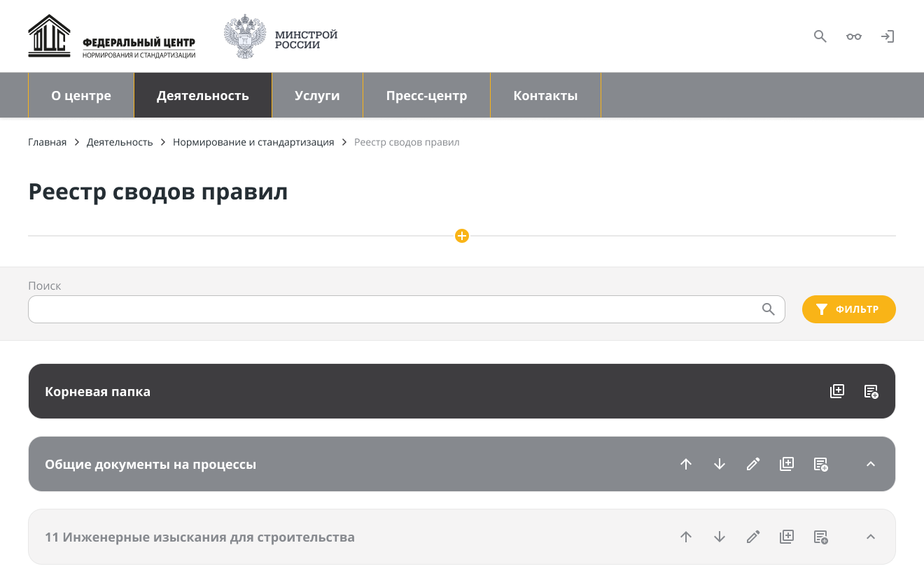Screen dimensions: 924x571
Task: Click magnifier icon inside Поиск field
Action: click(x=768, y=309)
